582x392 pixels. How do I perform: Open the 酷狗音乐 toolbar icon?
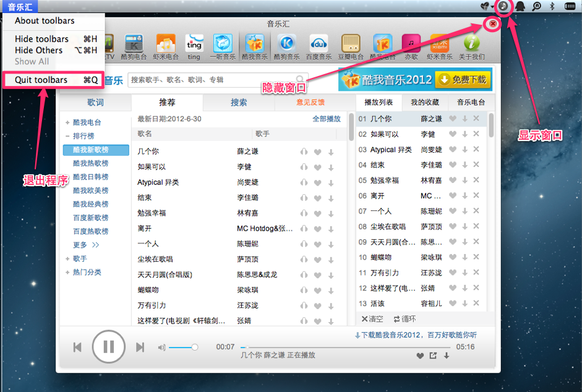pos(287,44)
